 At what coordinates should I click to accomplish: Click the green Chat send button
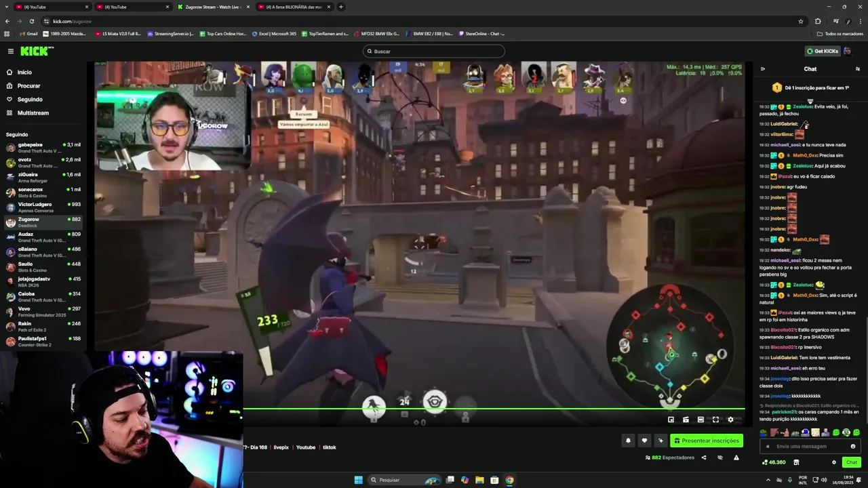pos(852,462)
